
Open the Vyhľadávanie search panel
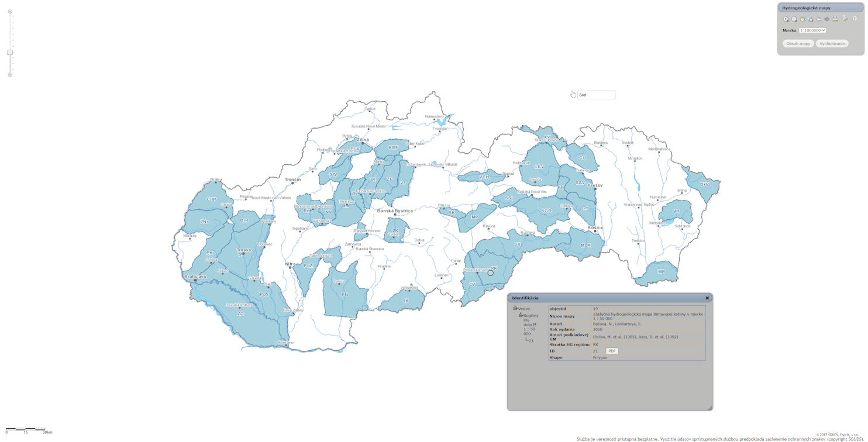(x=832, y=44)
